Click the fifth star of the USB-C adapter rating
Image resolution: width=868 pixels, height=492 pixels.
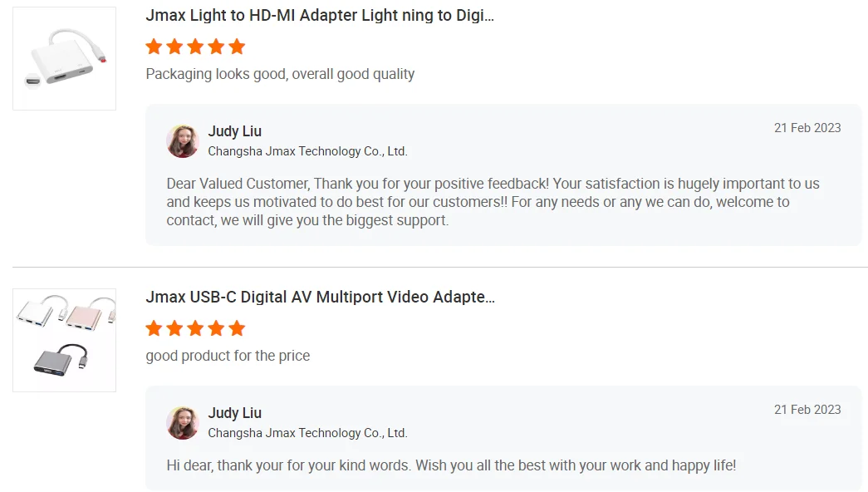tap(237, 328)
